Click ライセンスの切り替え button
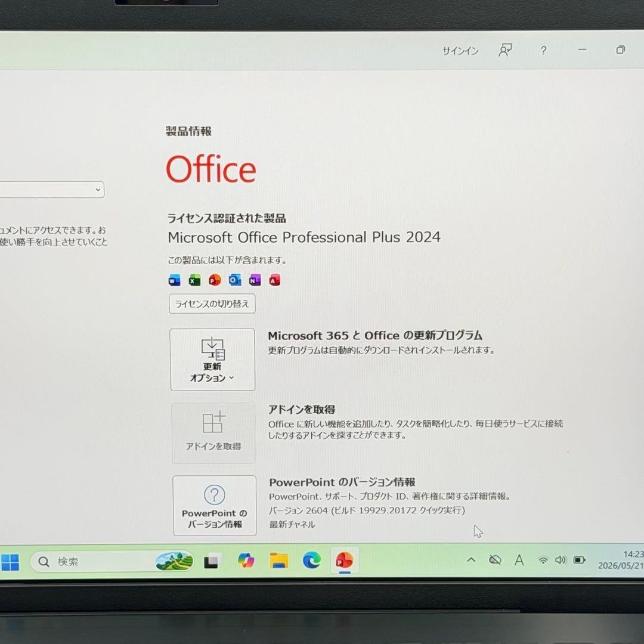The height and width of the screenshot is (644, 644). (x=212, y=304)
